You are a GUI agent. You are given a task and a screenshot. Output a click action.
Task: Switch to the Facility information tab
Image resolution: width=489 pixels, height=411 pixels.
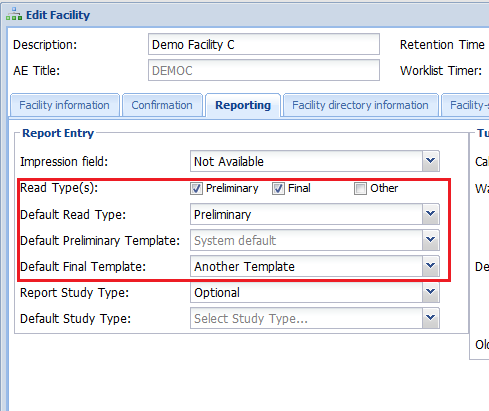(65, 105)
